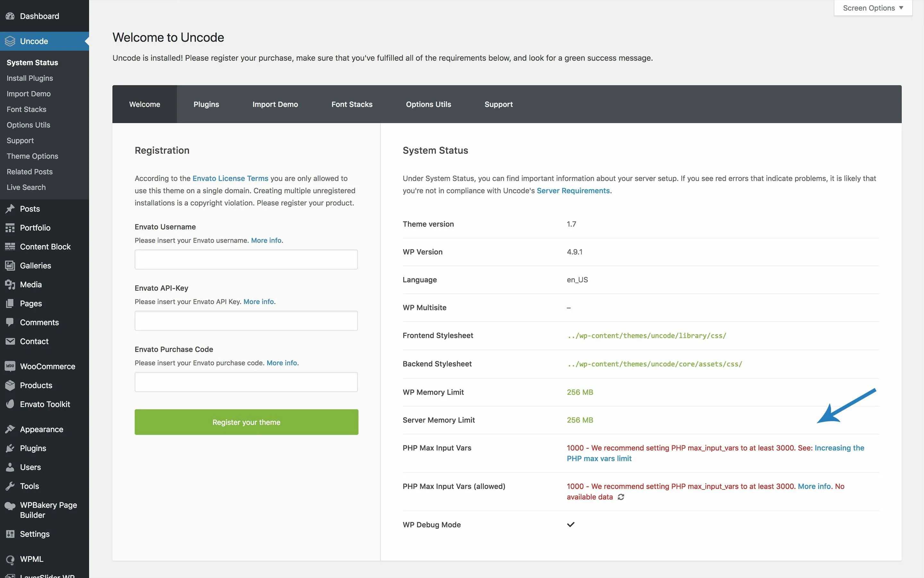The image size is (924, 578).
Task: Open Theme Options in sidebar
Action: point(32,156)
